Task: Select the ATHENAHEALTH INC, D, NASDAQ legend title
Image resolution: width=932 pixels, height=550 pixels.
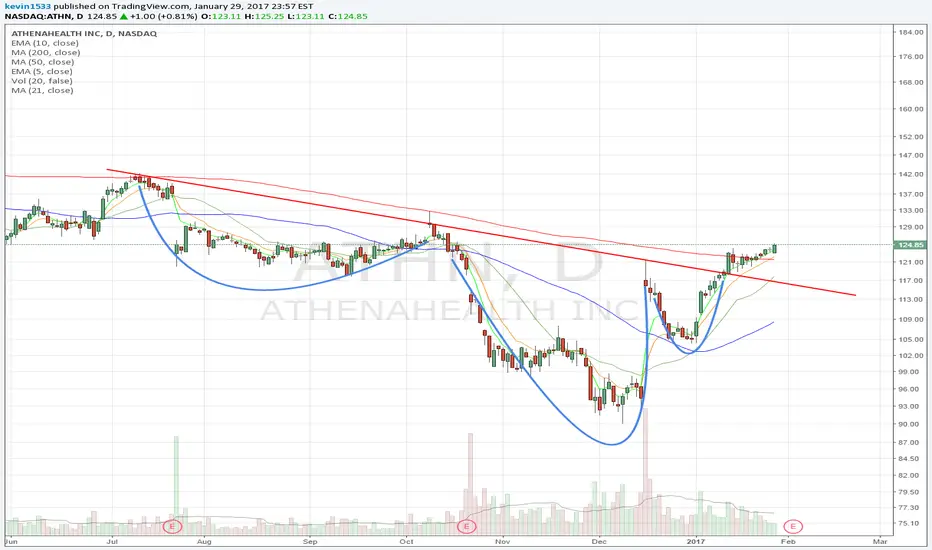Action: click(x=84, y=33)
